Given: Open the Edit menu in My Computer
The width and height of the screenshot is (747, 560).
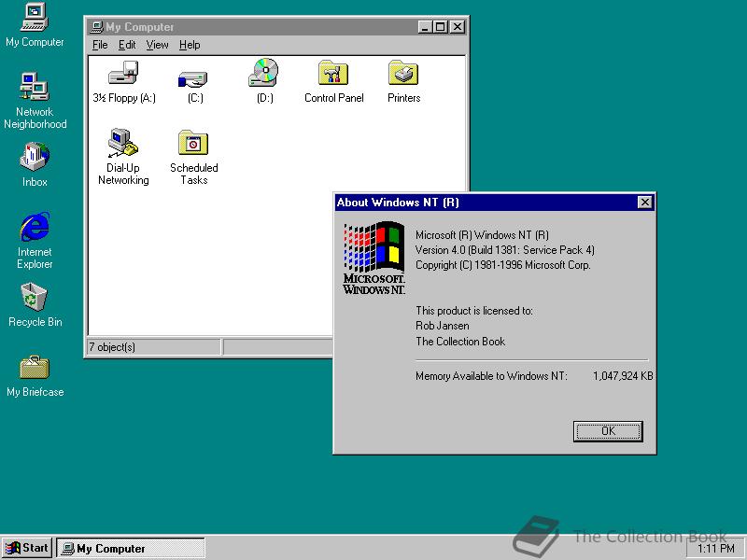Looking at the screenshot, I should (127, 45).
